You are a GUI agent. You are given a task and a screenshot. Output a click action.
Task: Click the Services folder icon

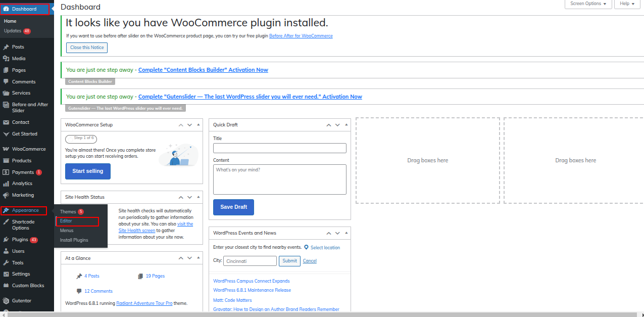pyautogui.click(x=6, y=93)
